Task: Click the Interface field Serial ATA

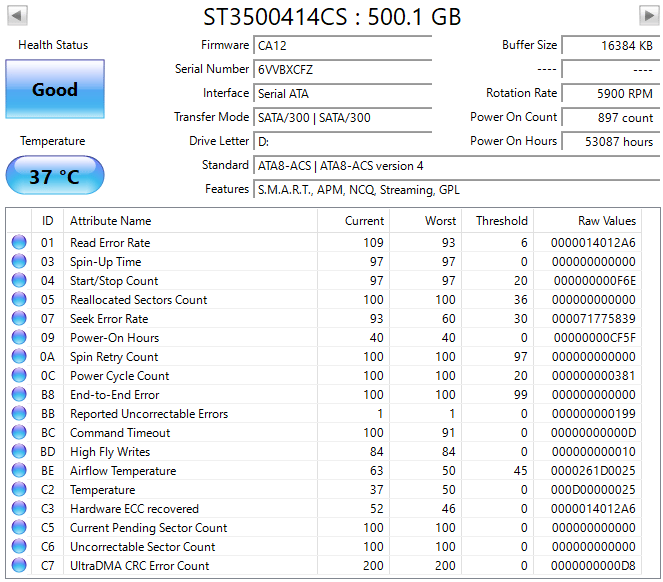Action: point(342,93)
